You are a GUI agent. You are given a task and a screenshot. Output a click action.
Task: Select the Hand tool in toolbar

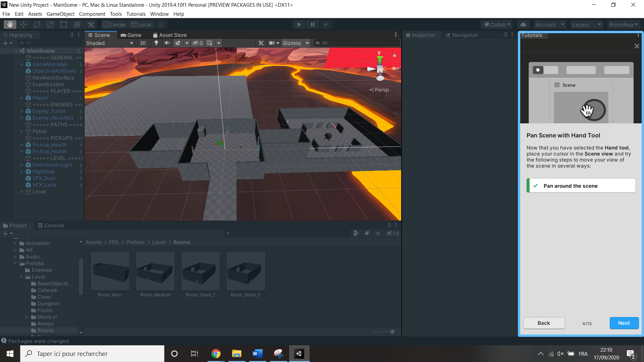pyautogui.click(x=10, y=24)
